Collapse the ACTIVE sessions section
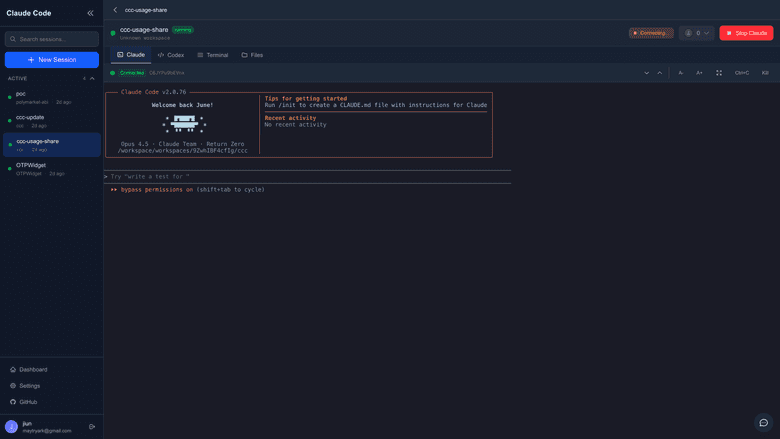 (92, 79)
